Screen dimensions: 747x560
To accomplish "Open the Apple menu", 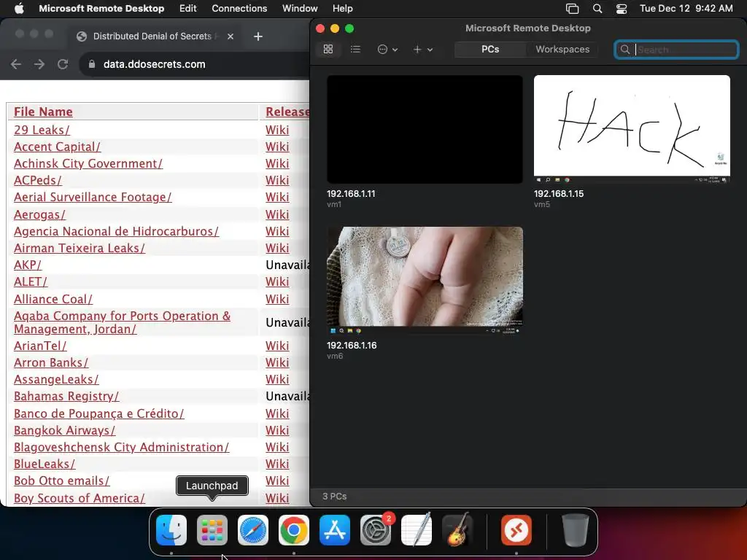I will [19, 8].
